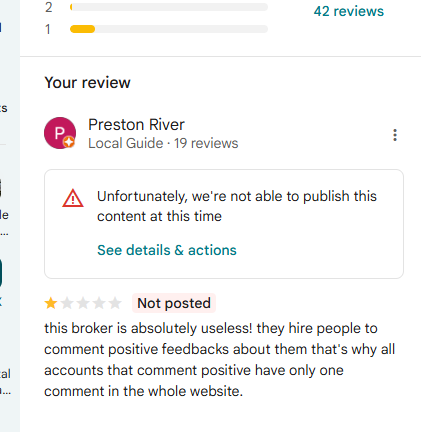
Task: Click the red warning triangle icon
Action: tap(73, 198)
